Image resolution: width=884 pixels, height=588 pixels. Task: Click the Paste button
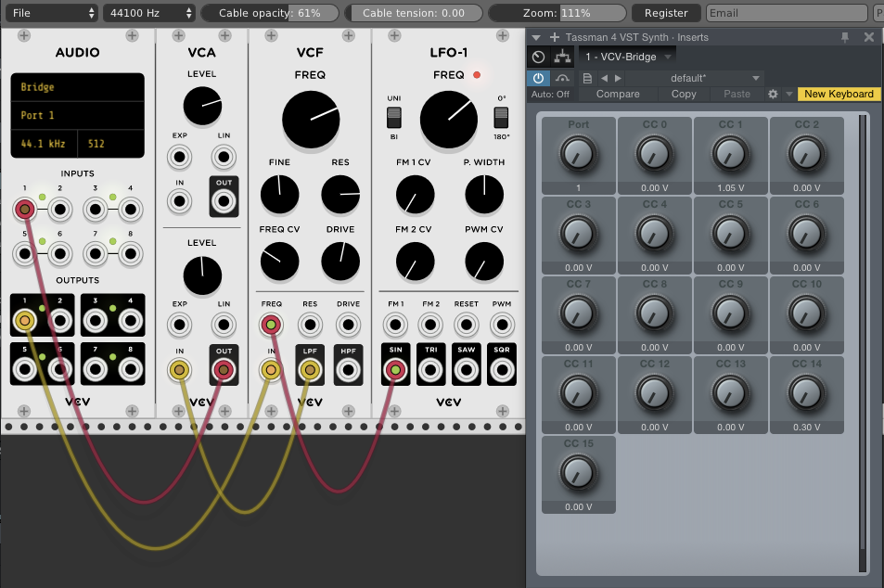[x=737, y=95]
